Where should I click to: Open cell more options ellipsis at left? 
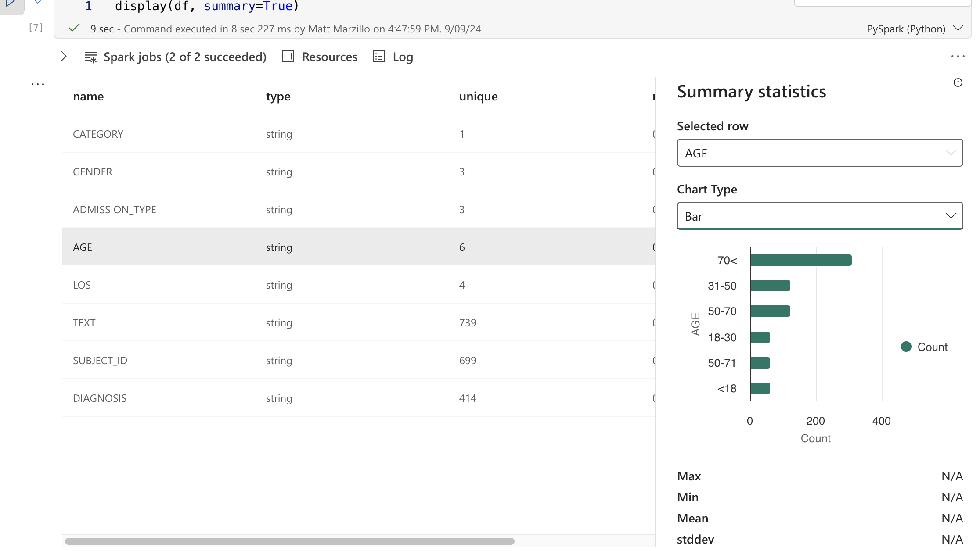tap(38, 84)
